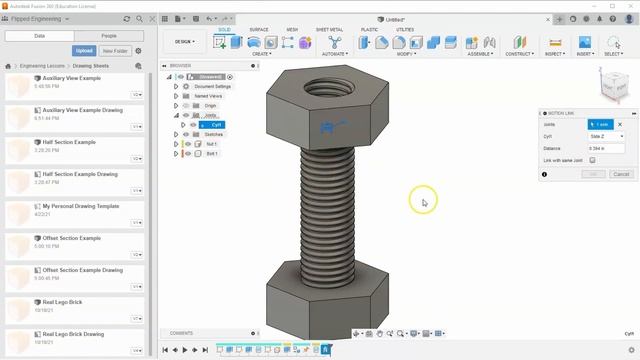Cancel the Motion Link dialog
Screen dimensions: 640x360
click(621, 174)
